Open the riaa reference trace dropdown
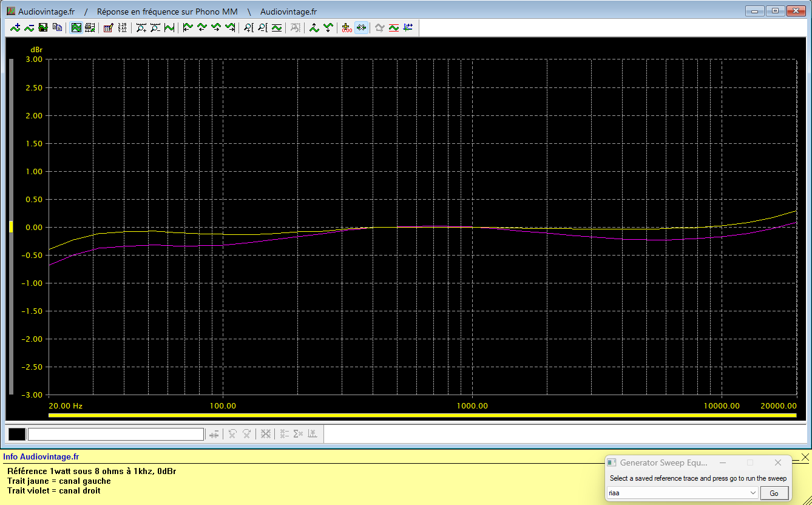Viewport: 812px width, 505px height. (x=753, y=493)
